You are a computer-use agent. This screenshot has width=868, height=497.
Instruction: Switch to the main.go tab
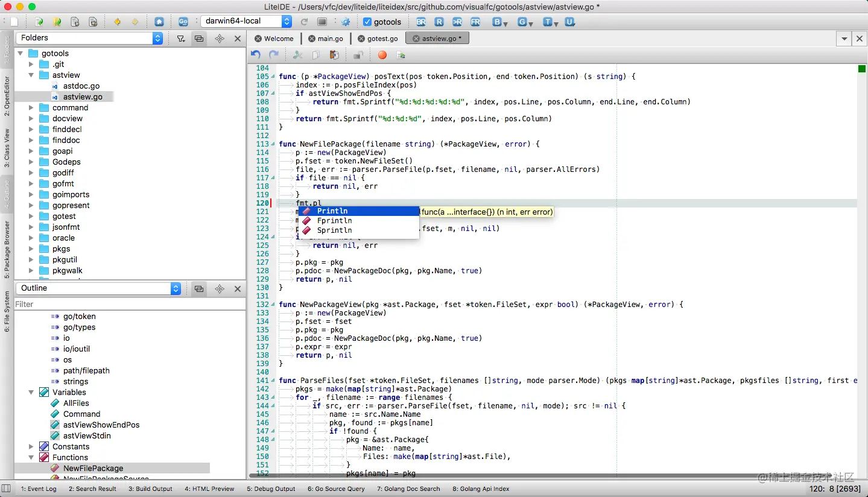(326, 39)
